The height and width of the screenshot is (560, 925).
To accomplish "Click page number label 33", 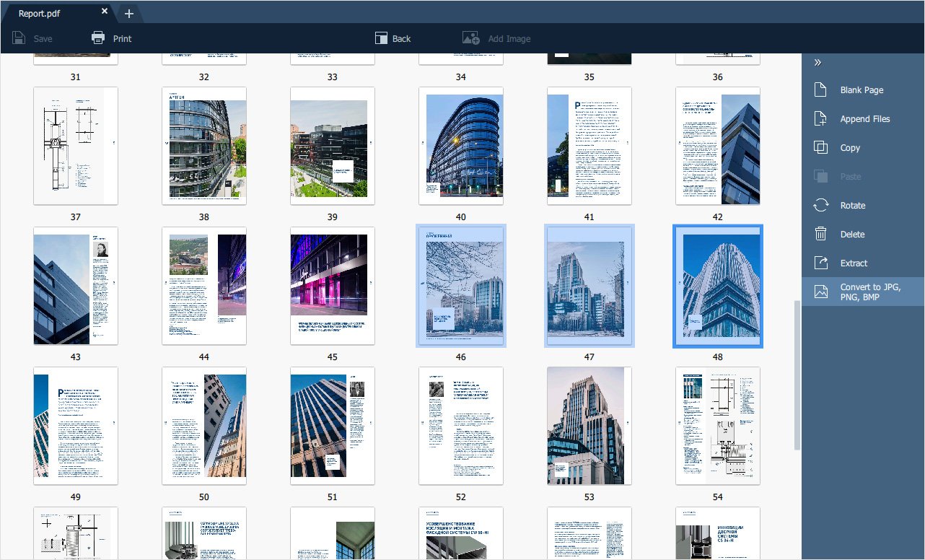I will click(x=333, y=77).
